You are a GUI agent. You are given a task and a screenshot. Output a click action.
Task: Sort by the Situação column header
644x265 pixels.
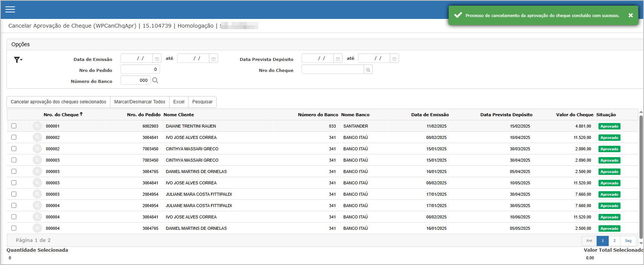(x=606, y=115)
